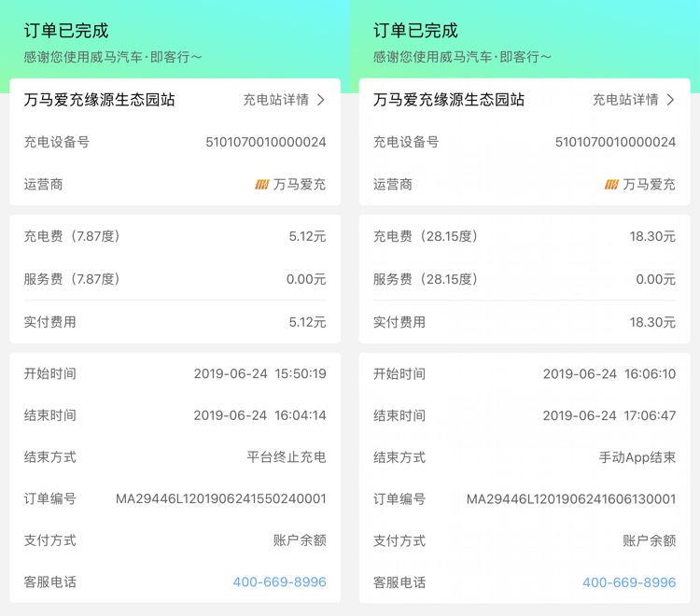Expand the left order's 充电站详情 chevron
Screen dimensions: 700x616
[320, 100]
